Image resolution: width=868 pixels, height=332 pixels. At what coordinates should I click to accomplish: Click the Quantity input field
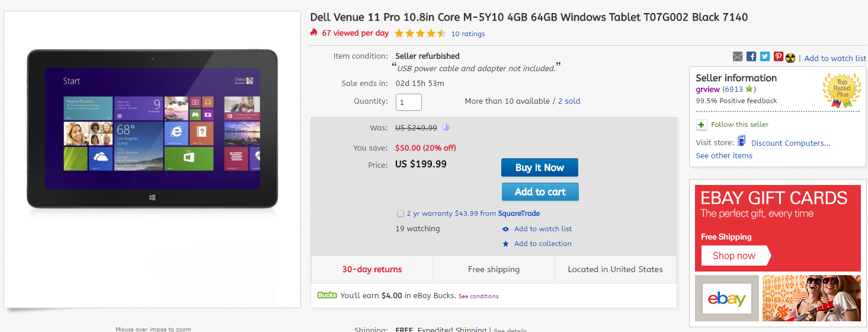point(409,102)
